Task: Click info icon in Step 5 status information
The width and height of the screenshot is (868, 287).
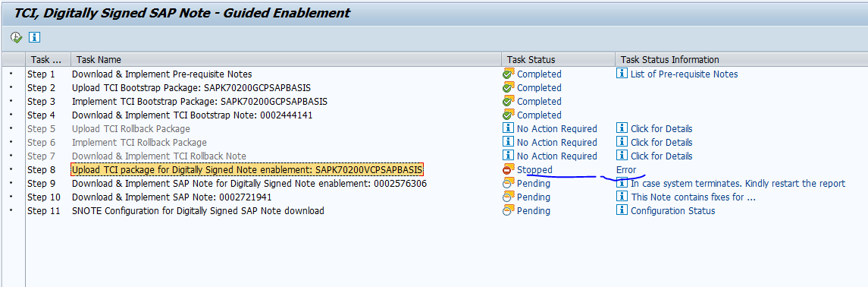Action: click(x=622, y=128)
